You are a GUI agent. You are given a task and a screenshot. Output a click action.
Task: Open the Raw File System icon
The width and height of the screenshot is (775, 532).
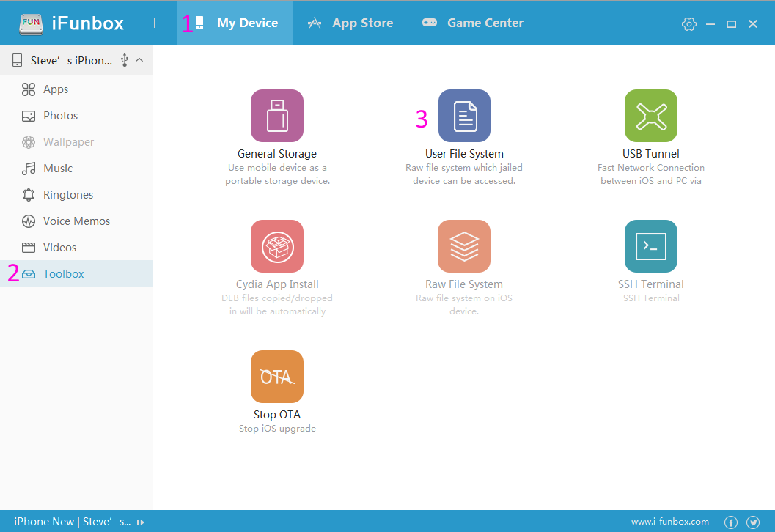click(464, 246)
